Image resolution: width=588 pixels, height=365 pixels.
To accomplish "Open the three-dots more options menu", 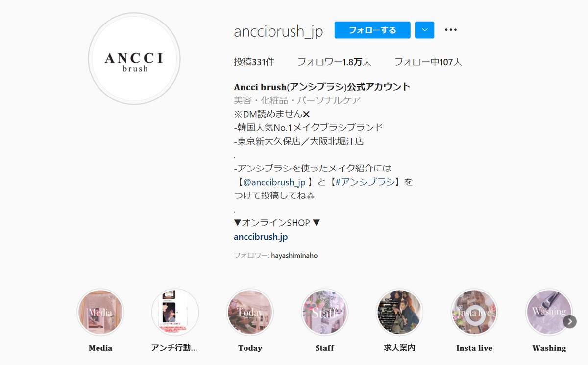I will click(x=451, y=30).
